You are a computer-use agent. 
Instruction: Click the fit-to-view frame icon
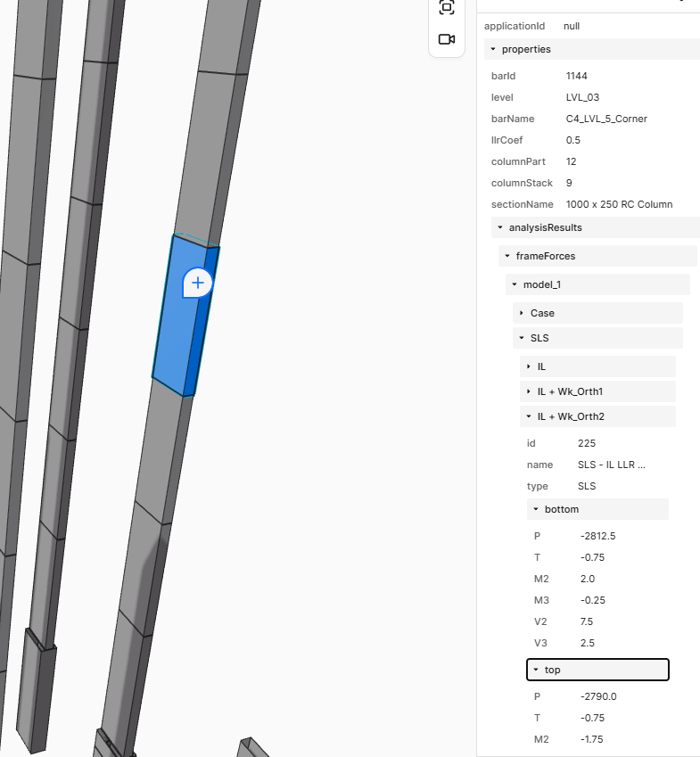(x=447, y=8)
